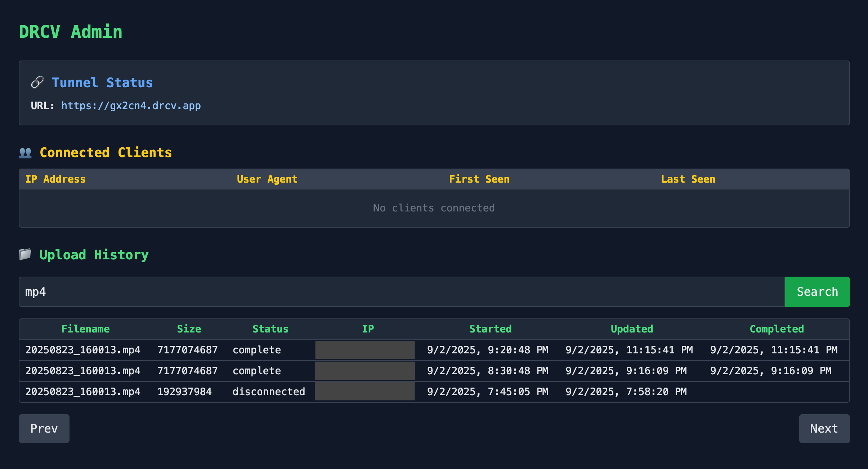Open the https://gx2cn4.drcv.app tunnel URL
This screenshot has width=868, height=469.
[x=131, y=106]
